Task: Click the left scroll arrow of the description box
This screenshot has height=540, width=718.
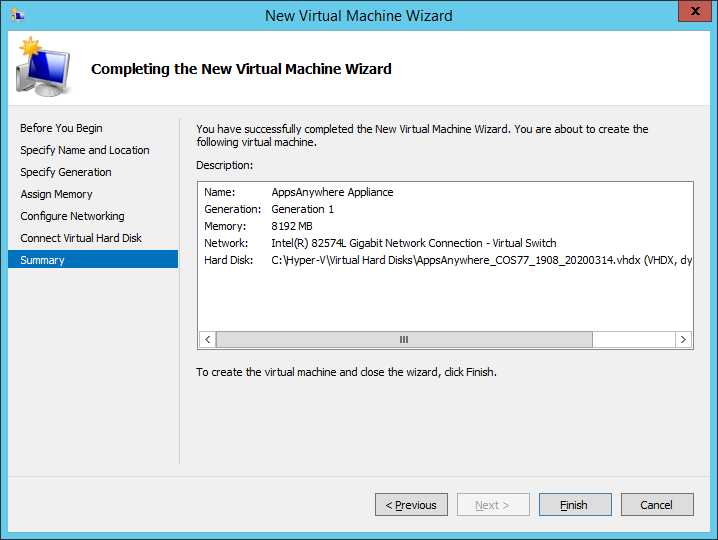Action: point(207,340)
